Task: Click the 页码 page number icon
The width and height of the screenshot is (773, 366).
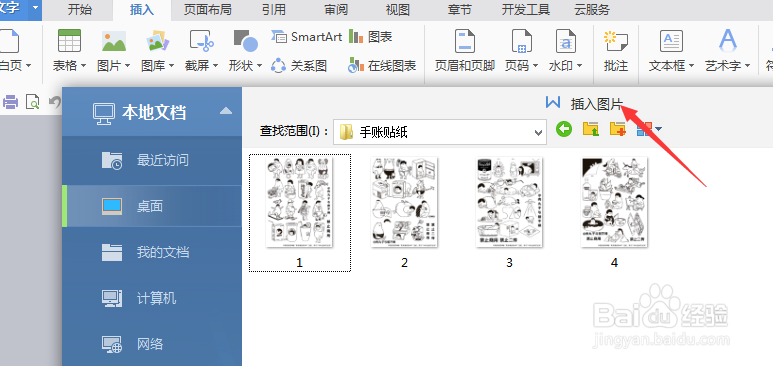Action: coord(522,41)
